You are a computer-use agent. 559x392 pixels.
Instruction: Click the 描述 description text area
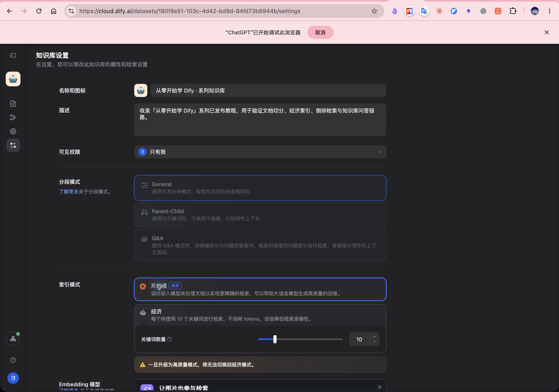(260, 120)
